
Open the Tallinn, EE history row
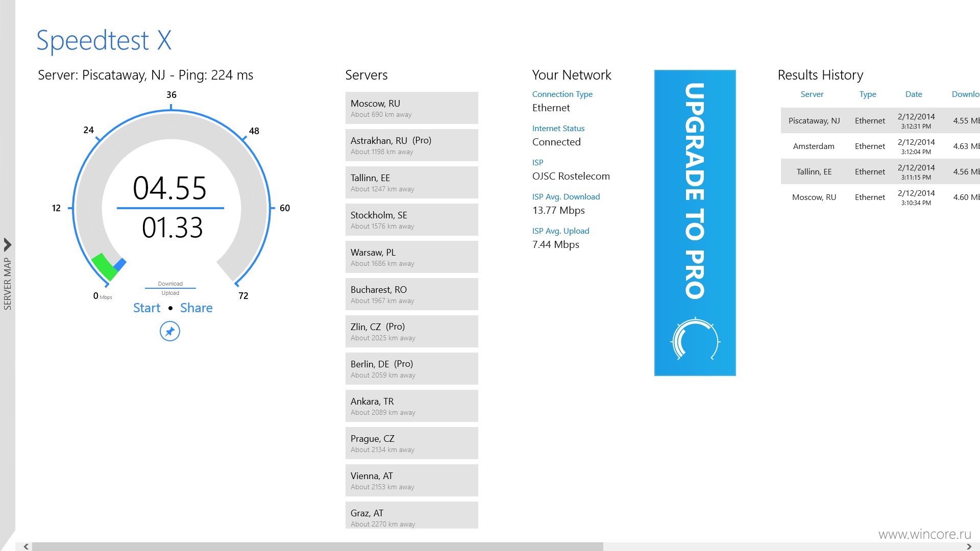tap(880, 172)
